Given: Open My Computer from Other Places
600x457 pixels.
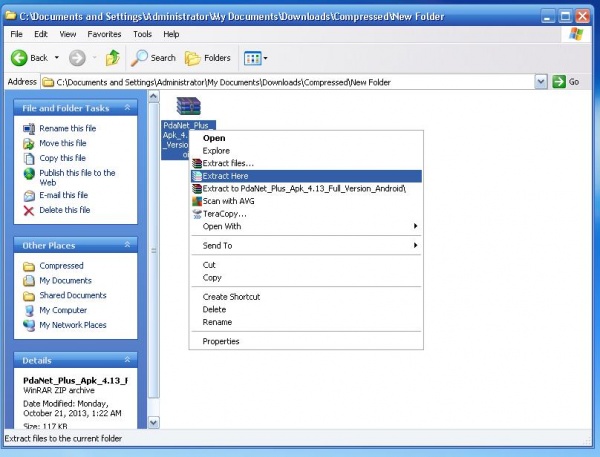Looking at the screenshot, I should point(62,310).
